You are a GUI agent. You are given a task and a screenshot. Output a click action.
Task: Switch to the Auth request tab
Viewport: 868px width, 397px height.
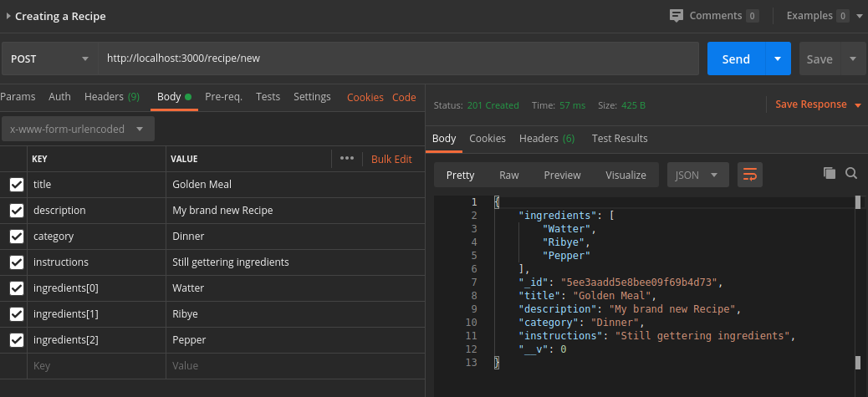[59, 97]
